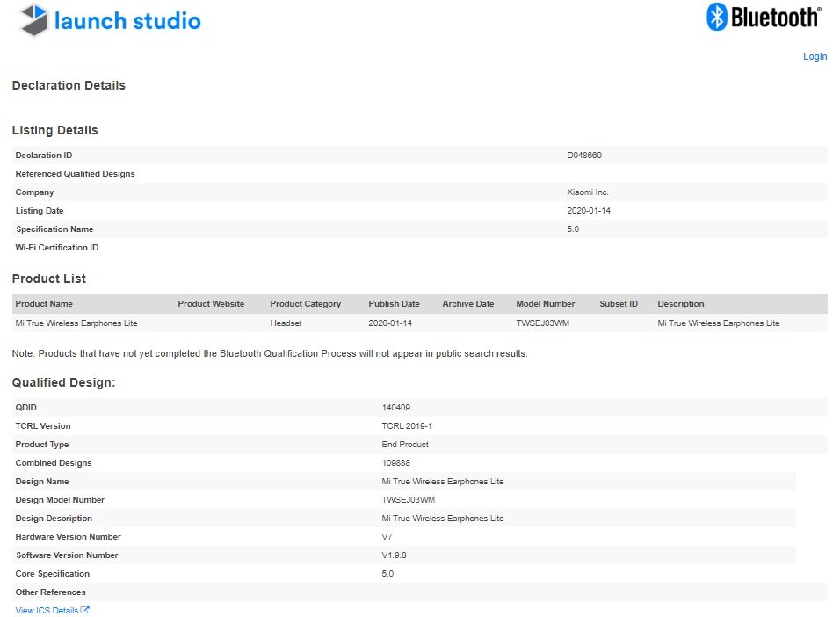
Task: Click the launch studio cube logo icon
Action: 33,20
